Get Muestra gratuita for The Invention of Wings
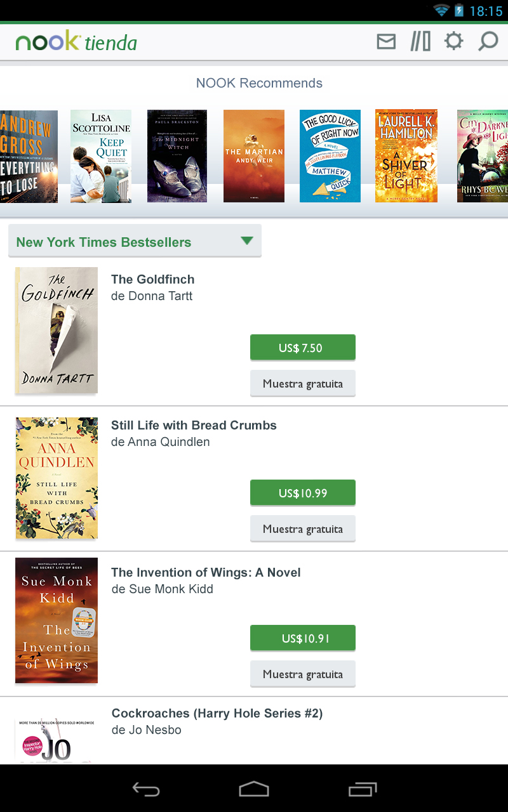508x812 pixels. pos(303,674)
